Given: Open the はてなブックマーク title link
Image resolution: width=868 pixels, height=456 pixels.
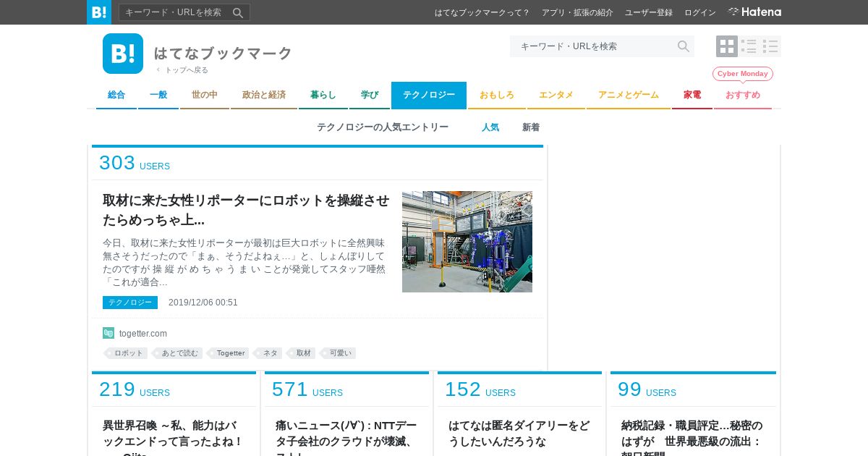Looking at the screenshot, I should pos(223,53).
